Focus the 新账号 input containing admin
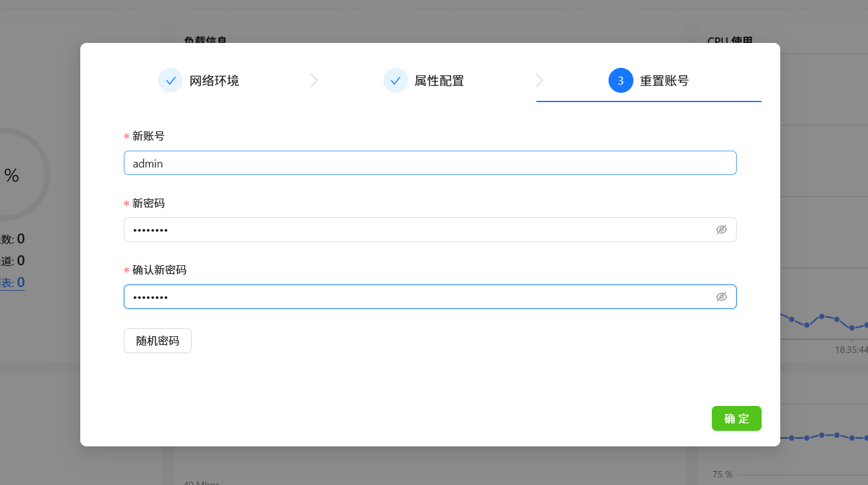Image resolution: width=868 pixels, height=485 pixels. 429,163
